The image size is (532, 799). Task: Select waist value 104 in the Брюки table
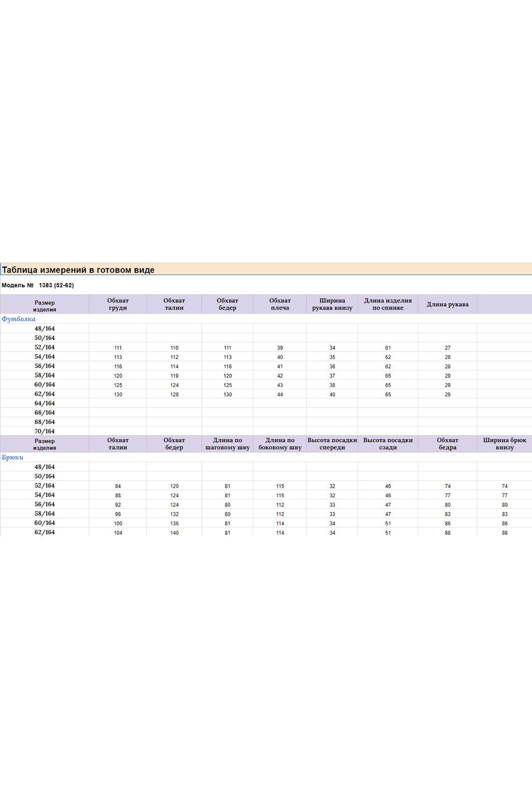118,533
